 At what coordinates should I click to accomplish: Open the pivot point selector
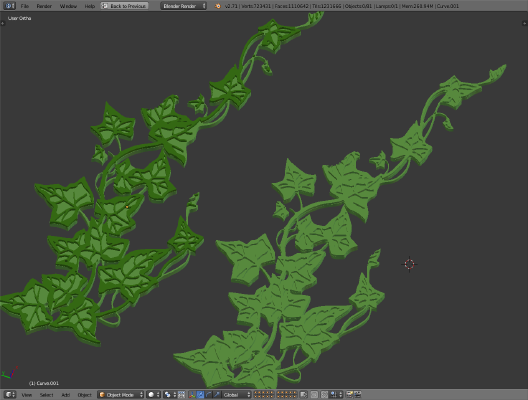point(170,395)
